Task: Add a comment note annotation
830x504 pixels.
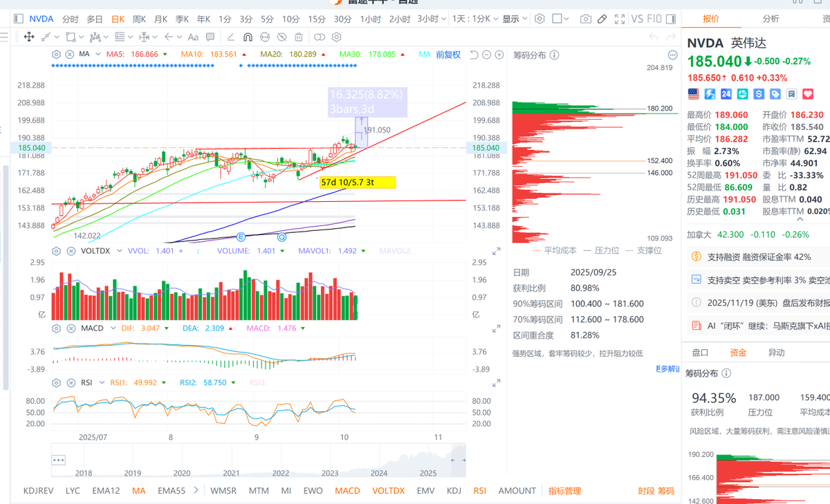Action: (210, 37)
